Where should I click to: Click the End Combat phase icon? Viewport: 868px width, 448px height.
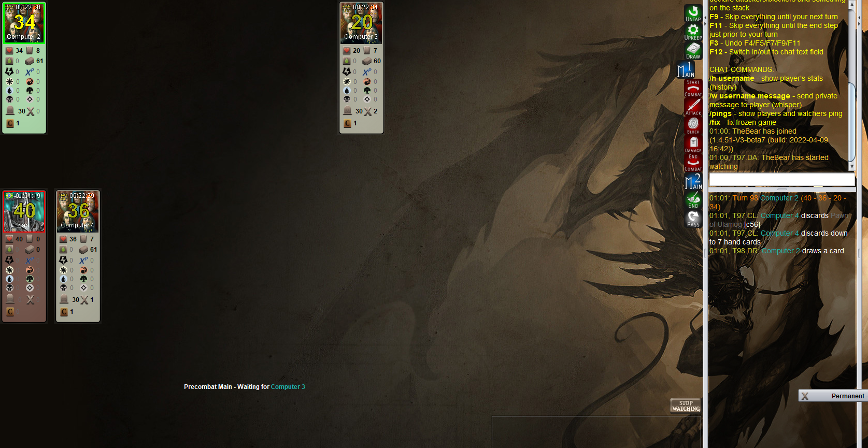693,163
